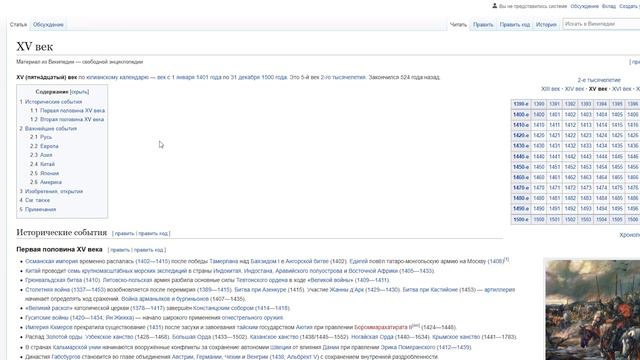Switch to the Обсуждение page tab
640x360 pixels.
tap(48, 24)
